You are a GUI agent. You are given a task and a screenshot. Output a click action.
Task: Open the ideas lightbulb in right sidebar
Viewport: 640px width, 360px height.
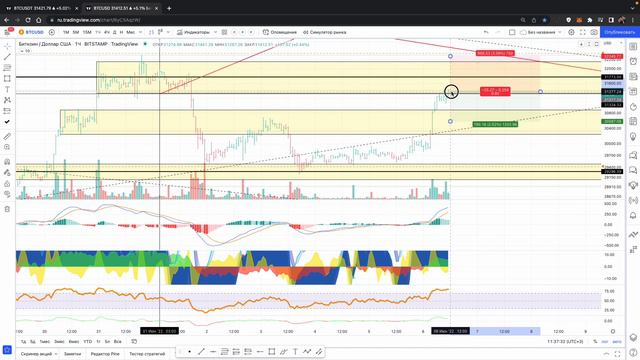click(x=633, y=136)
